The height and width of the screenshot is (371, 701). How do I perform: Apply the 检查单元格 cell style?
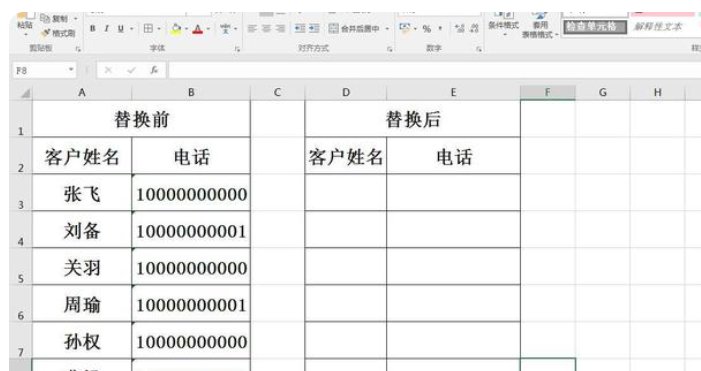pos(595,27)
